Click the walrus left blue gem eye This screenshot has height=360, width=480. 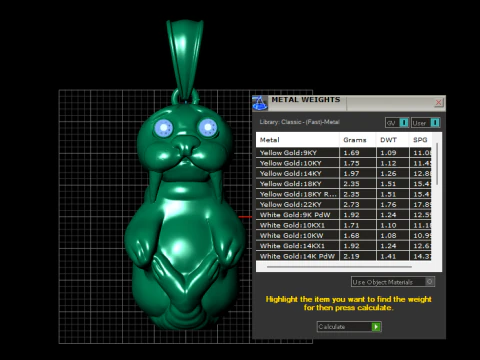163,128
